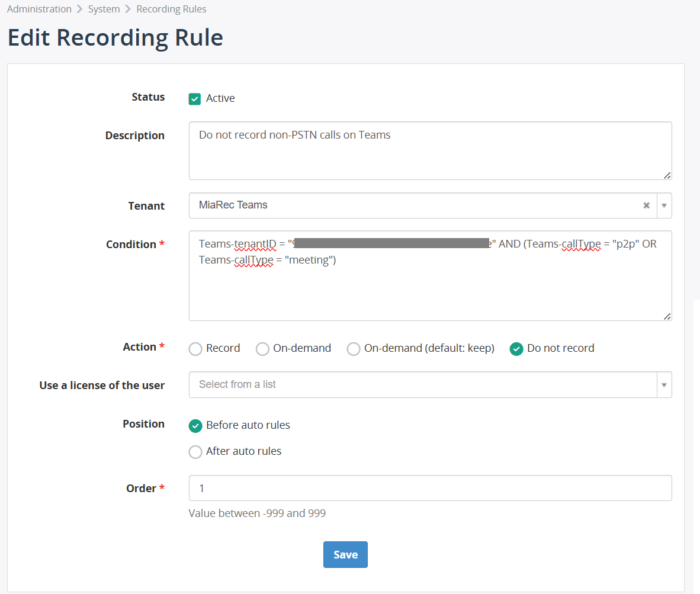Select the Record action radio button
The width and height of the screenshot is (700, 594).
click(195, 349)
